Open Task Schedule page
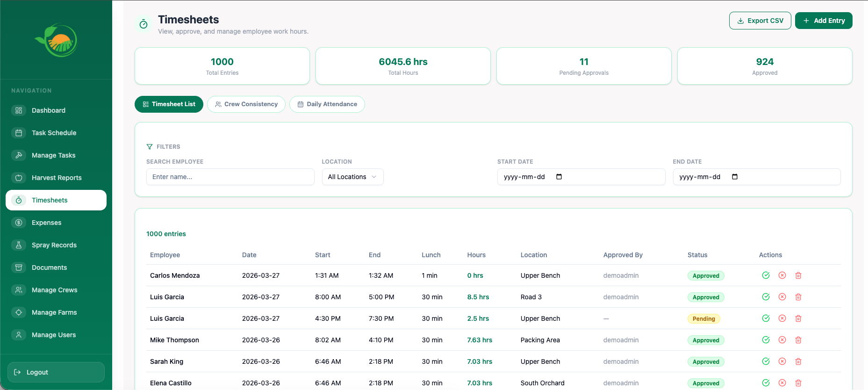The image size is (868, 390). tap(56, 133)
